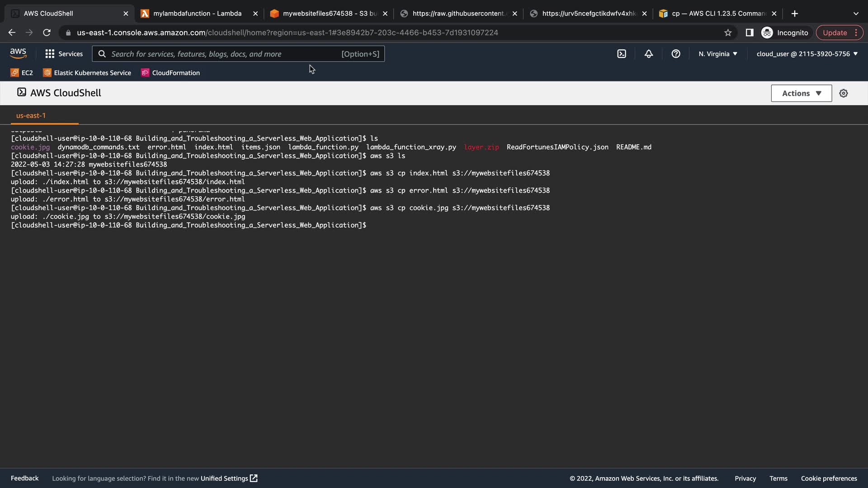Open CloudShell icon in AWS navbar
Viewport: 868px width, 488px height.
coord(622,54)
